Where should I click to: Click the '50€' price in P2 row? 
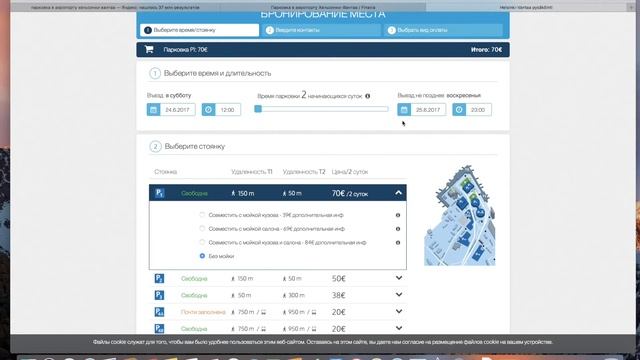[339, 279]
